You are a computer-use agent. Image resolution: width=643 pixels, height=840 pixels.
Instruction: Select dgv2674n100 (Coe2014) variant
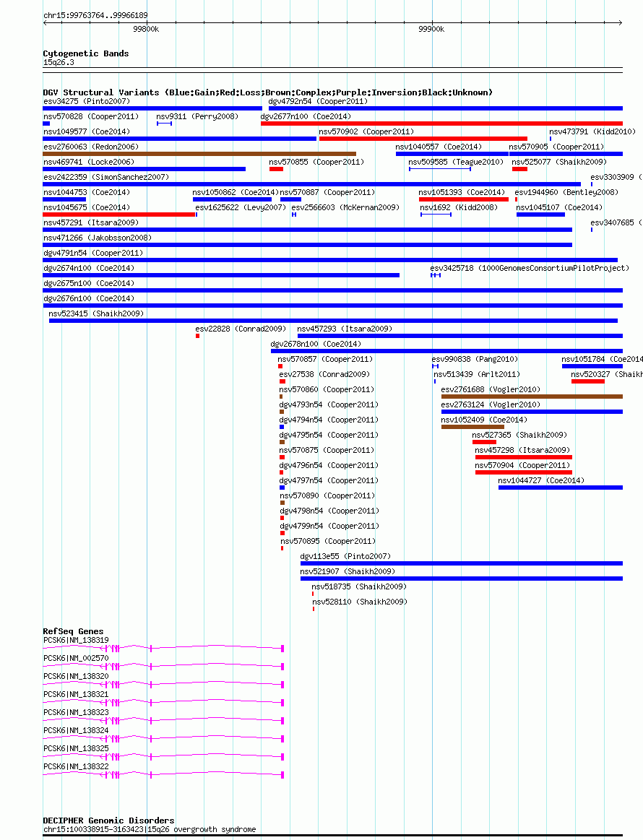[x=89, y=268]
